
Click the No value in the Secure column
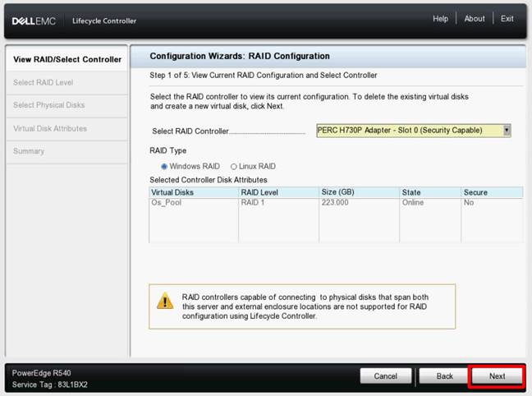click(469, 203)
